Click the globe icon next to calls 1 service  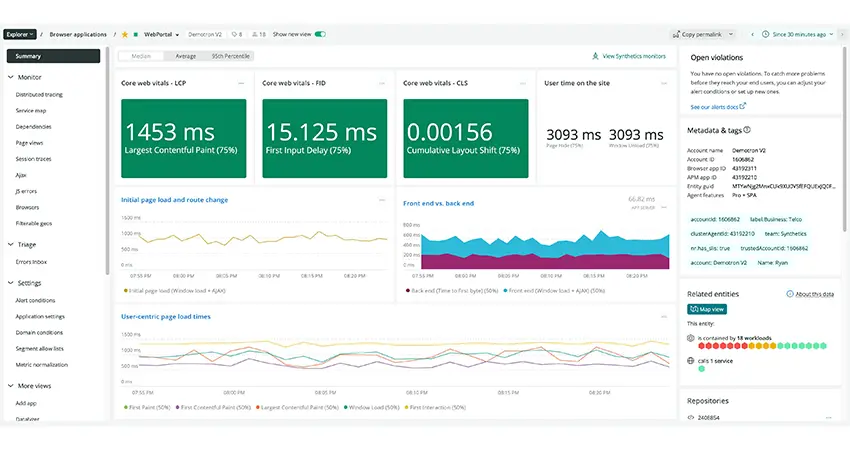click(x=691, y=361)
